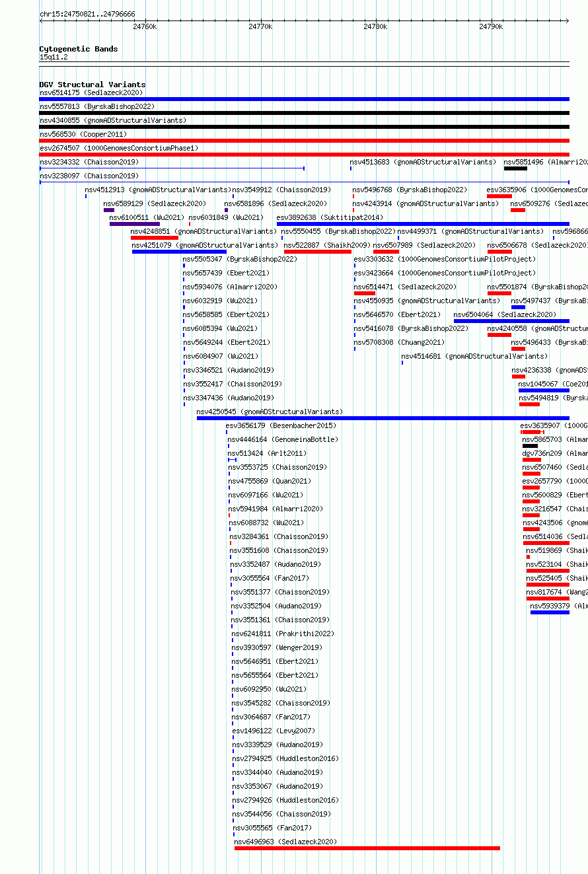Open nsv5550455 (ByrskaBishop2022) label

pos(338,231)
